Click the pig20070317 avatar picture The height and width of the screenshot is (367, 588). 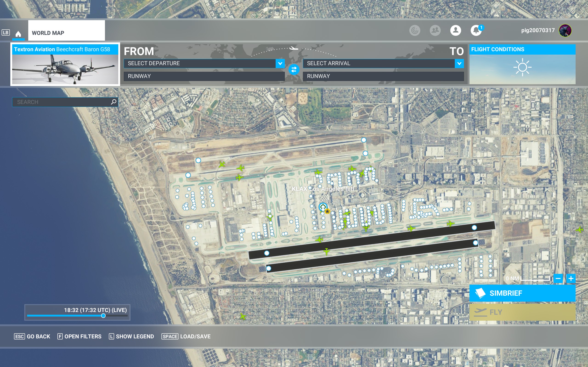click(x=565, y=31)
